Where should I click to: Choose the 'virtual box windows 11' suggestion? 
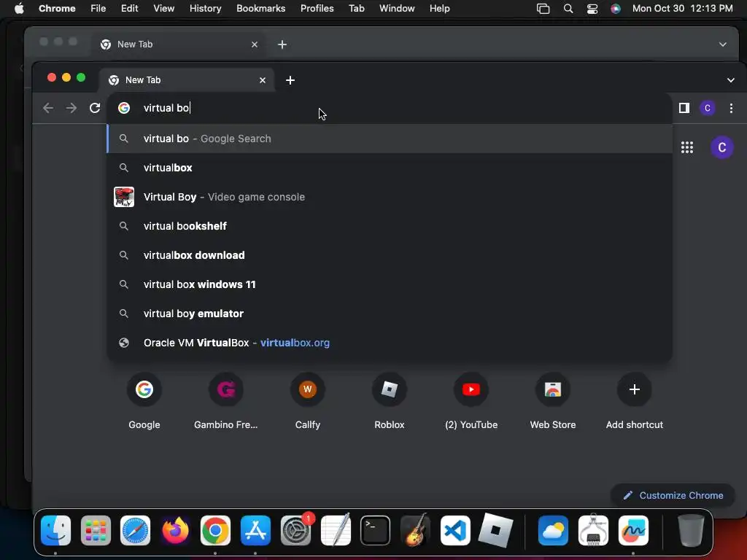click(x=390, y=284)
